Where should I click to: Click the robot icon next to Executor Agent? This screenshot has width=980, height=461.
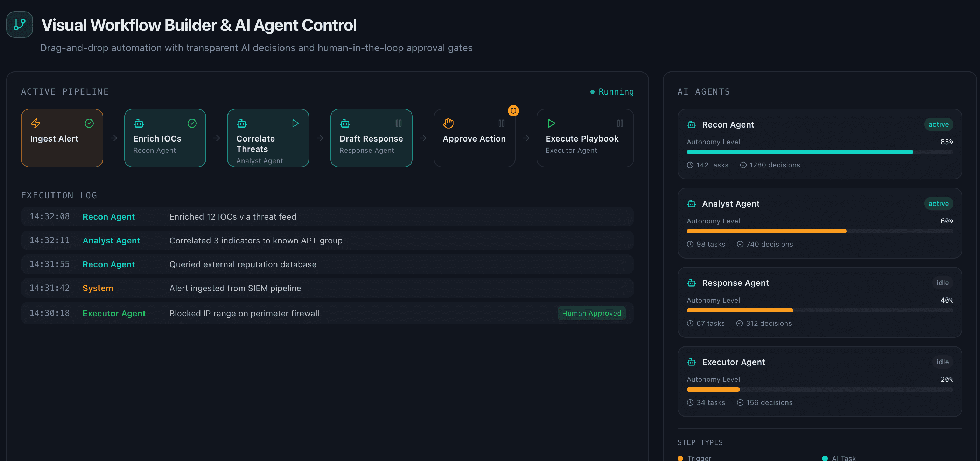(691, 362)
